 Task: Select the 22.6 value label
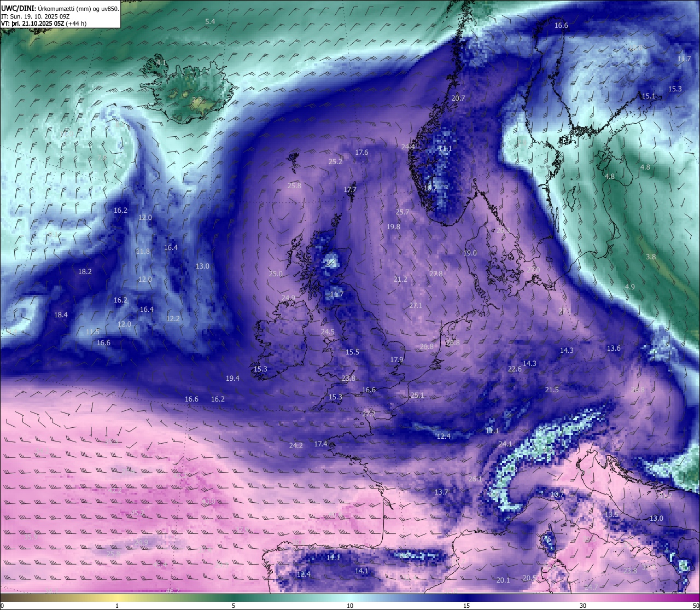tap(515, 369)
